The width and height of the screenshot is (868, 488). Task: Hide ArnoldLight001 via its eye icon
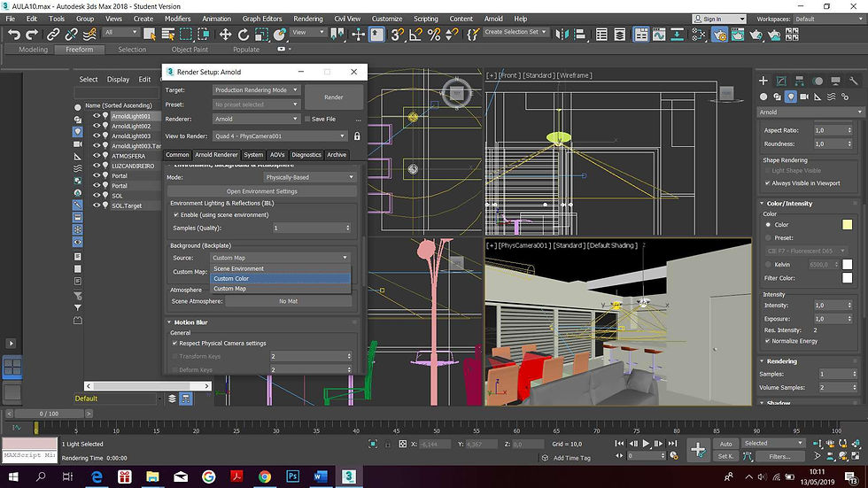tap(97, 116)
